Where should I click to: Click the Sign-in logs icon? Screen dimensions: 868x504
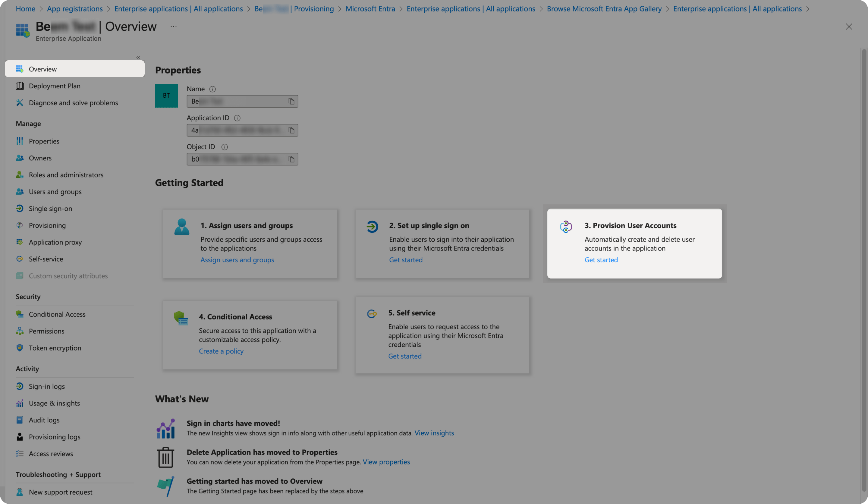coord(20,386)
